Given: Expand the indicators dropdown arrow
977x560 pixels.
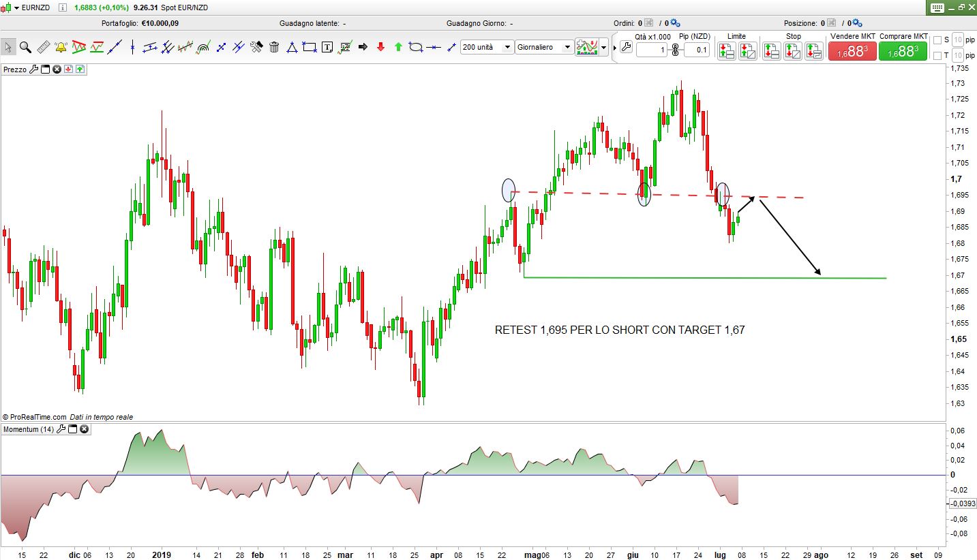Looking at the screenshot, I should click(x=604, y=48).
